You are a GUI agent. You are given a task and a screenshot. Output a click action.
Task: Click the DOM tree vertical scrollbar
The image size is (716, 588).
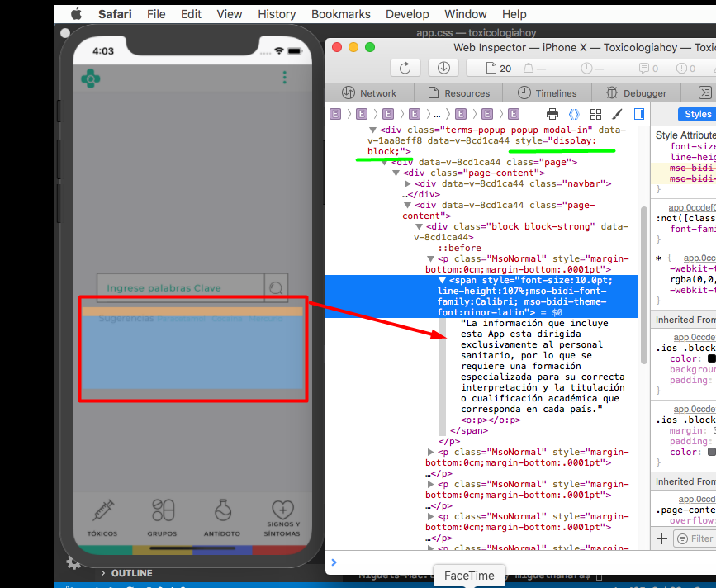tap(644, 285)
